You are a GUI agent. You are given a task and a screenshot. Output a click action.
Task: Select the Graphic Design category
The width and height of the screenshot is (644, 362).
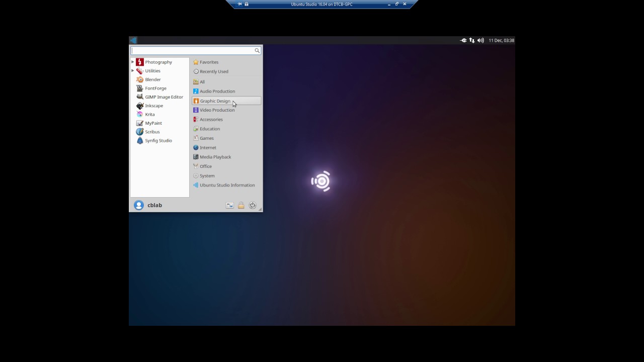pyautogui.click(x=226, y=101)
